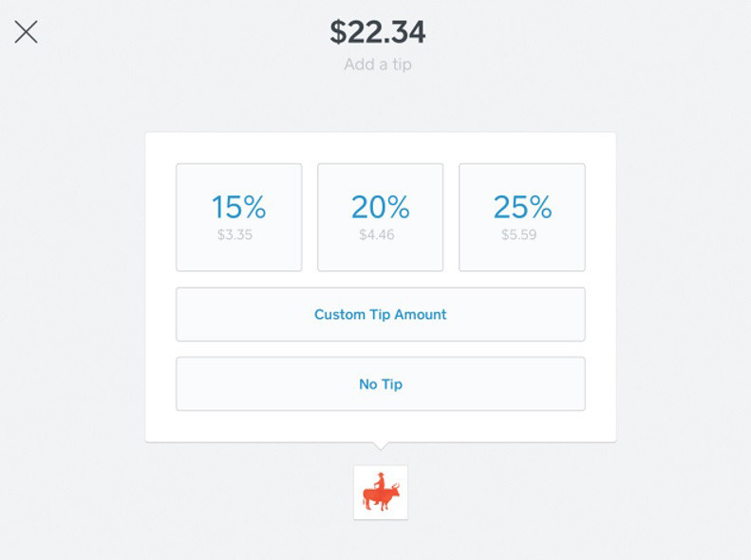This screenshot has height=560, width=751.
Task: Click the pointer arrow beneath the tip panel
Action: [x=381, y=446]
